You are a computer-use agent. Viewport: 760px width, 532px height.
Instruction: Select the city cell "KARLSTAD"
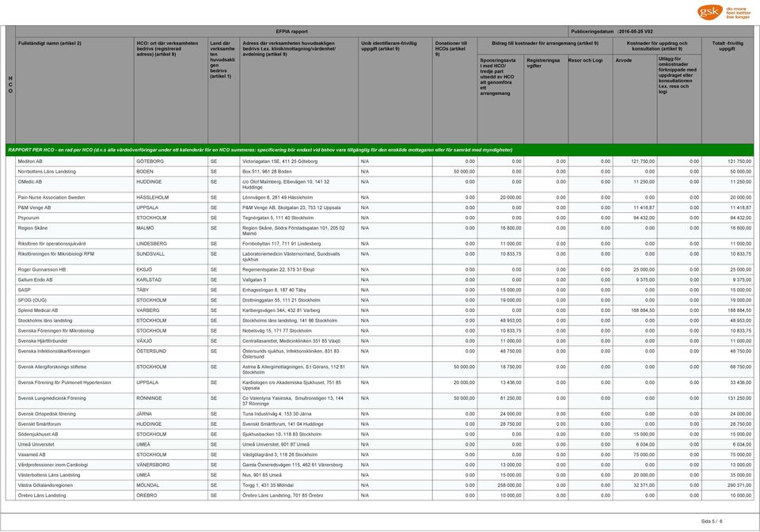click(x=171, y=280)
